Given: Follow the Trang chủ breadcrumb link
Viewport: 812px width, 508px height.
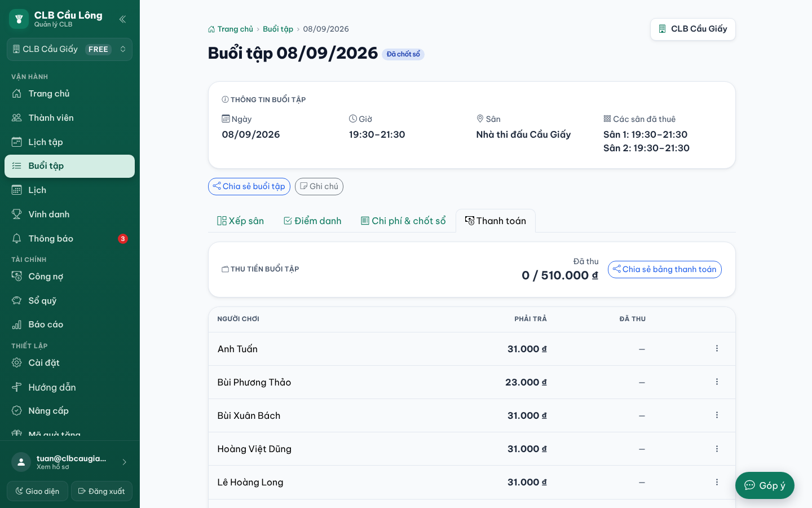Looking at the screenshot, I should (x=231, y=29).
